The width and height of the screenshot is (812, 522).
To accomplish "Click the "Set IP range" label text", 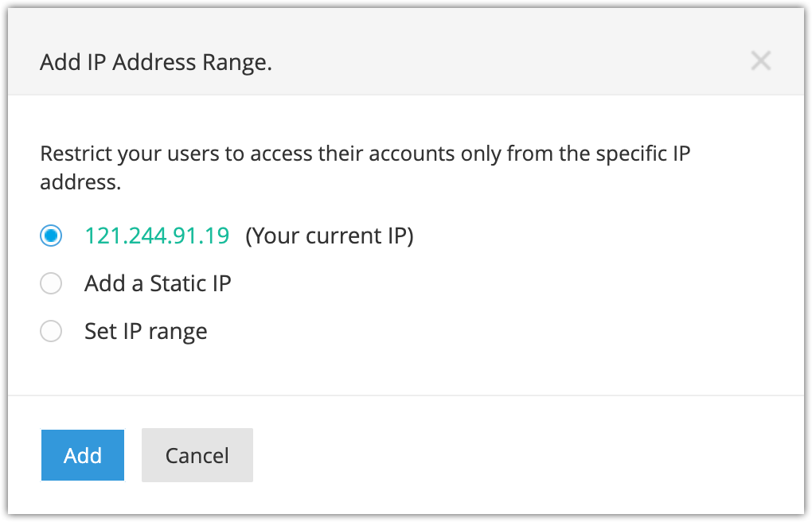I will pos(146,331).
